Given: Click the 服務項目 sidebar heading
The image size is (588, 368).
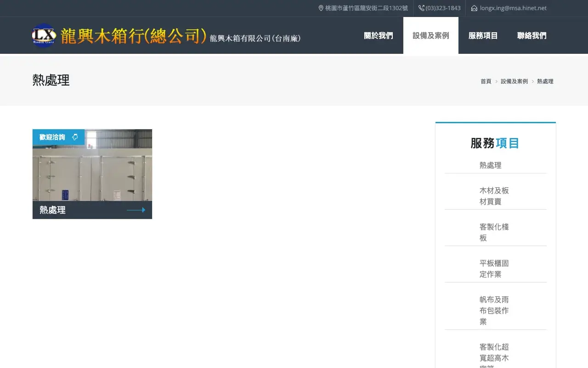Looking at the screenshot, I should [495, 143].
